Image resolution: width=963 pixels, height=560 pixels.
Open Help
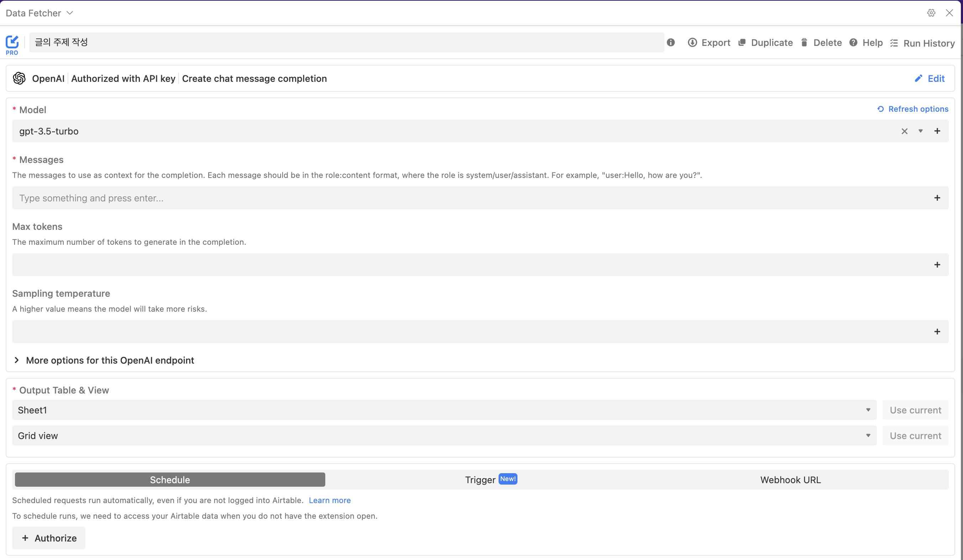pos(866,43)
